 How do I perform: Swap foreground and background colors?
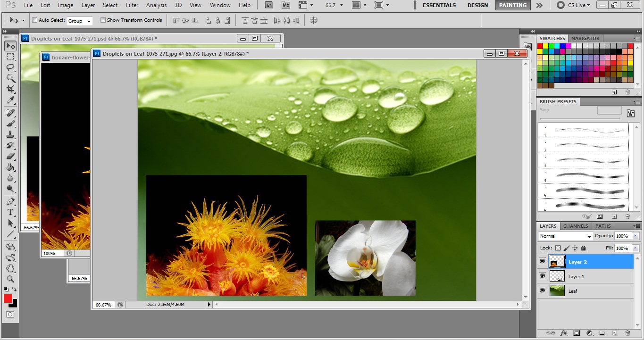point(15,289)
